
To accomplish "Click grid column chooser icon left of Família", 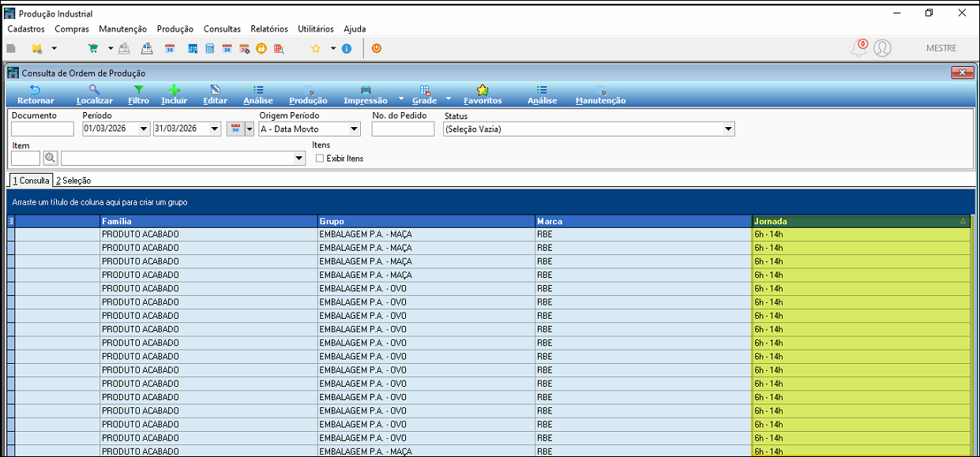I will tap(11, 222).
